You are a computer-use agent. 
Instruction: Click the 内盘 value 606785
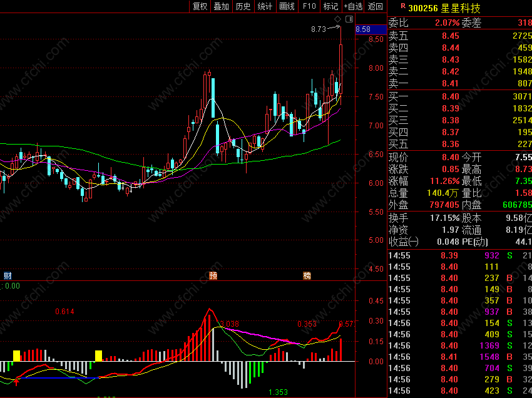517,205
